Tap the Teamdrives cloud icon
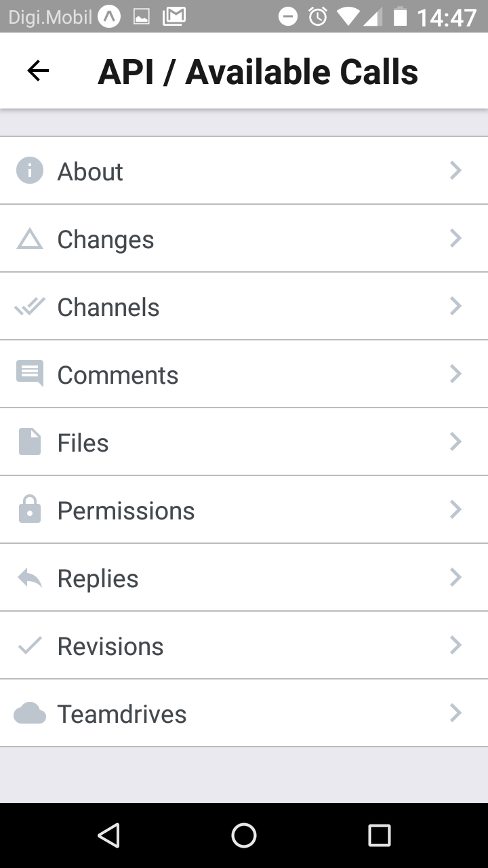The image size is (488, 868). coord(30,713)
